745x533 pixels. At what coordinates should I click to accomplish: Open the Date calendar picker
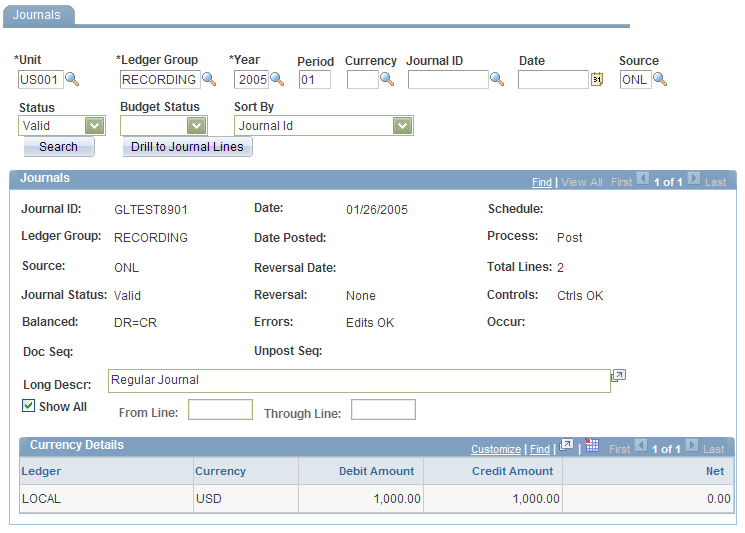(x=597, y=79)
